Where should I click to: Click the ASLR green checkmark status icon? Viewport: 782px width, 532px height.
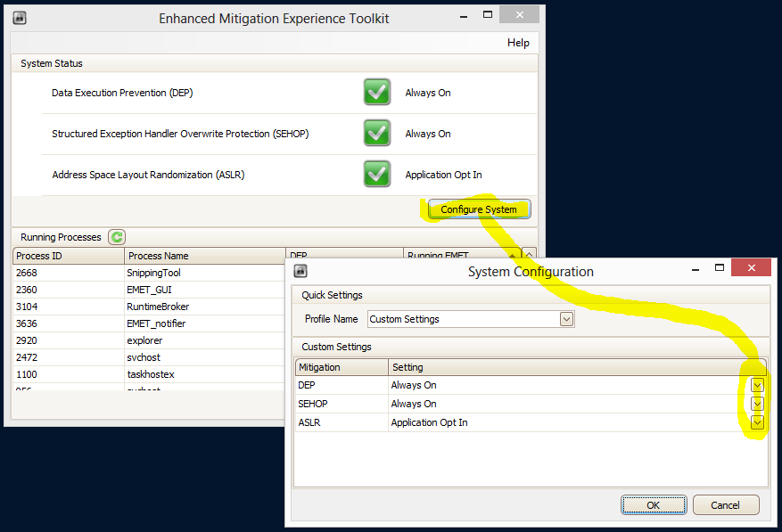point(377,174)
